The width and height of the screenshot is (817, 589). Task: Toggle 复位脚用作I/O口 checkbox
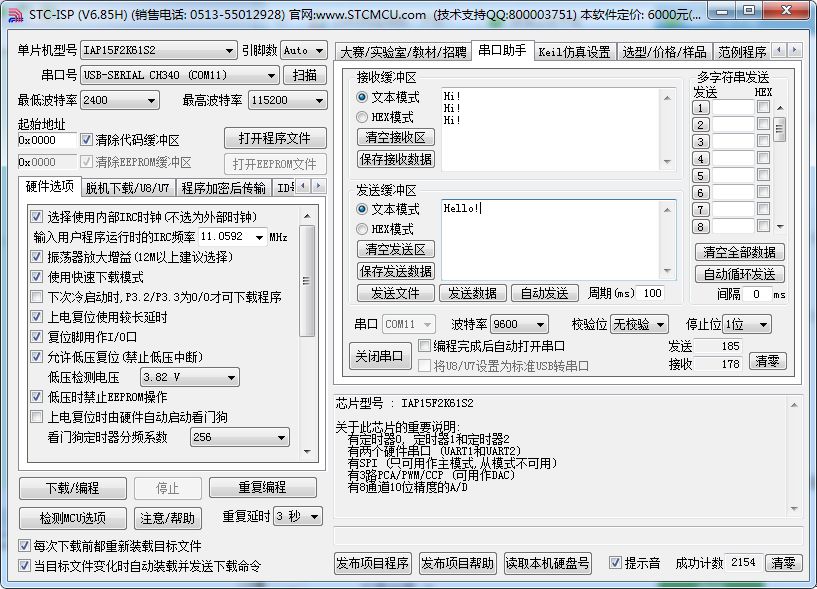tap(36, 336)
